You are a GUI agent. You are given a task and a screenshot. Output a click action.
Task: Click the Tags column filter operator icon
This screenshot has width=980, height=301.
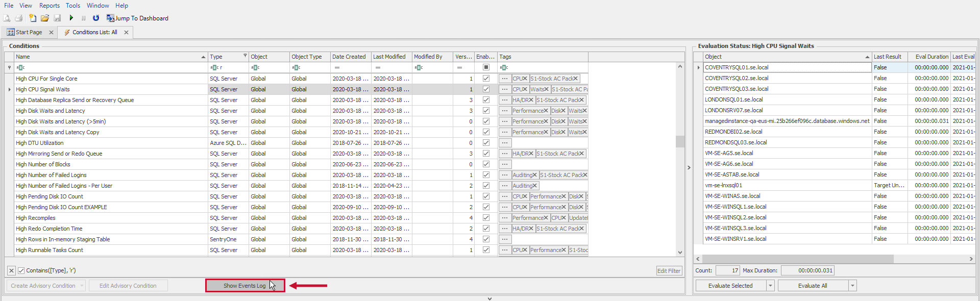click(x=504, y=67)
